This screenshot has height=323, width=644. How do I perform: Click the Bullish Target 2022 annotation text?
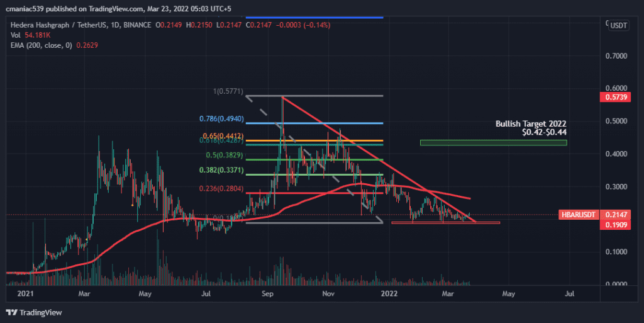tap(531, 128)
